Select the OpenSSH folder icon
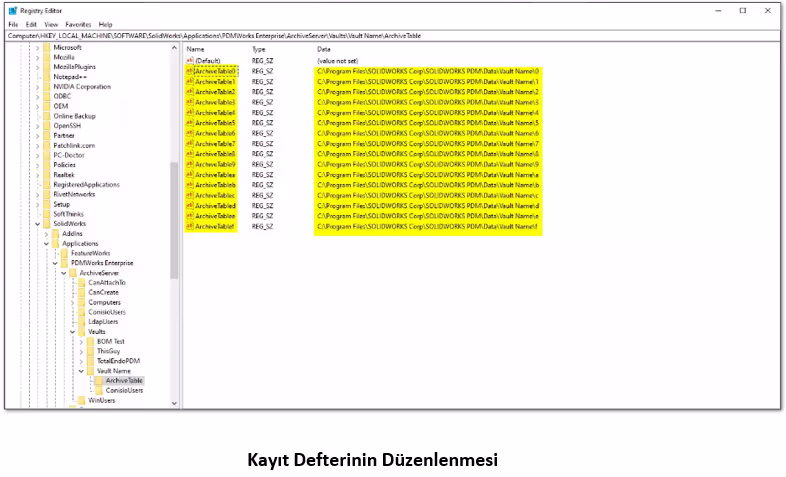 (x=47, y=126)
